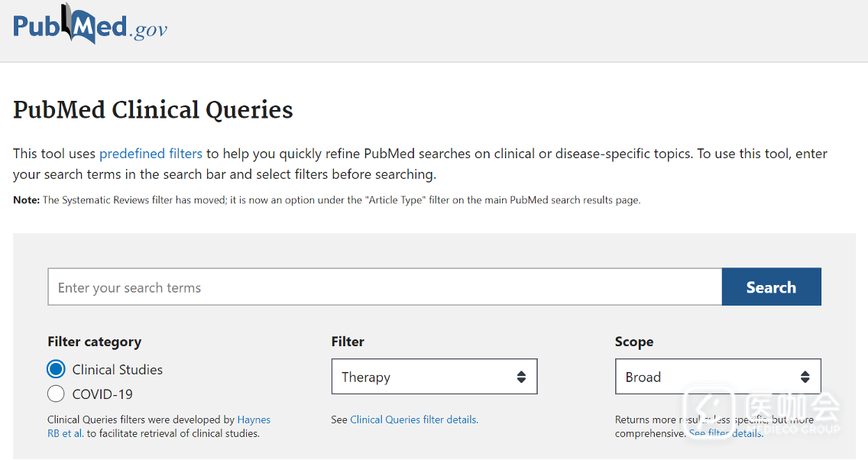Viewport: 868px width, 460px height.
Task: Select the COVID-19 filter category
Action: click(x=56, y=394)
